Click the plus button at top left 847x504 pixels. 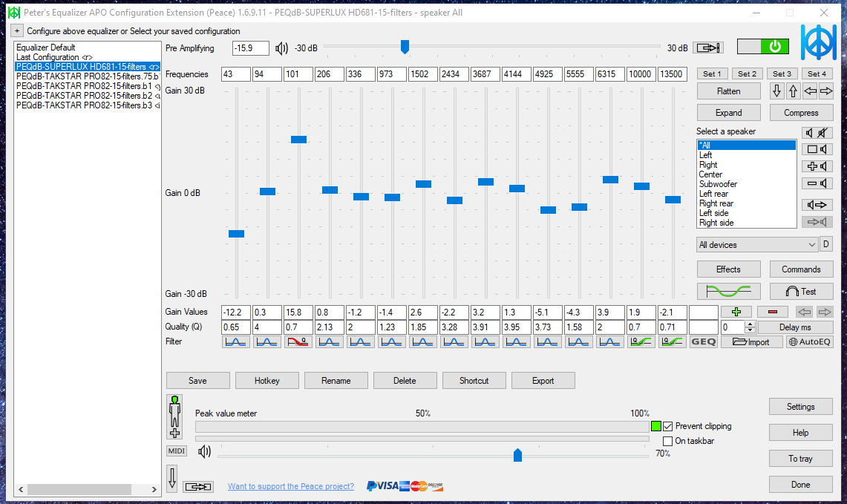tap(17, 30)
